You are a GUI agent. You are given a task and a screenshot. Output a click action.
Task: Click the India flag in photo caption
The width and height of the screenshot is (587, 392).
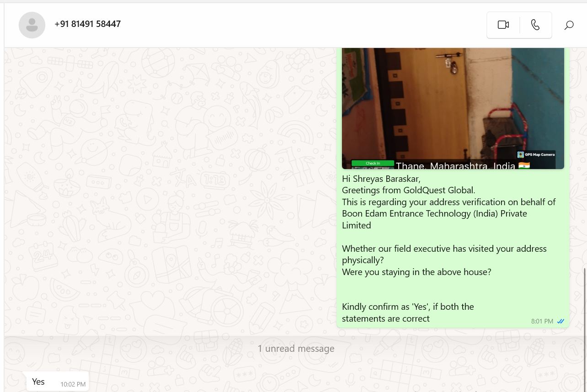click(x=524, y=165)
